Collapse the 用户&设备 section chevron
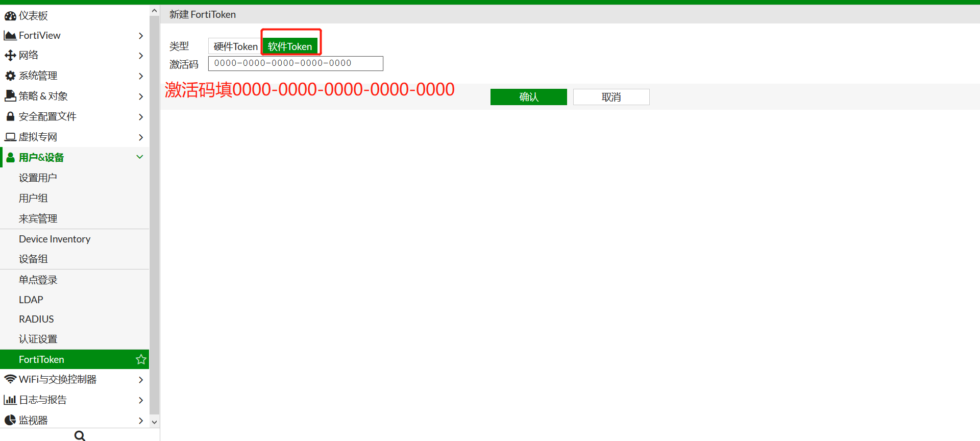 click(x=140, y=157)
